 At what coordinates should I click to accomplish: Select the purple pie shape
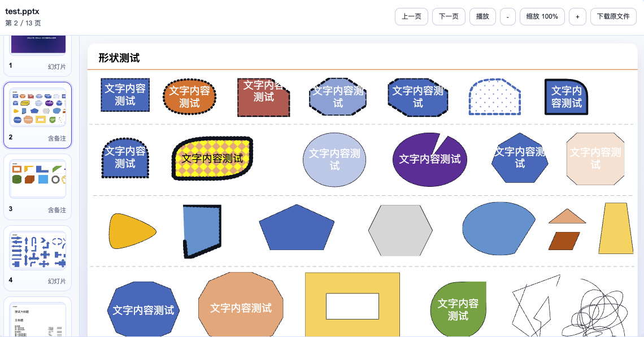(429, 159)
